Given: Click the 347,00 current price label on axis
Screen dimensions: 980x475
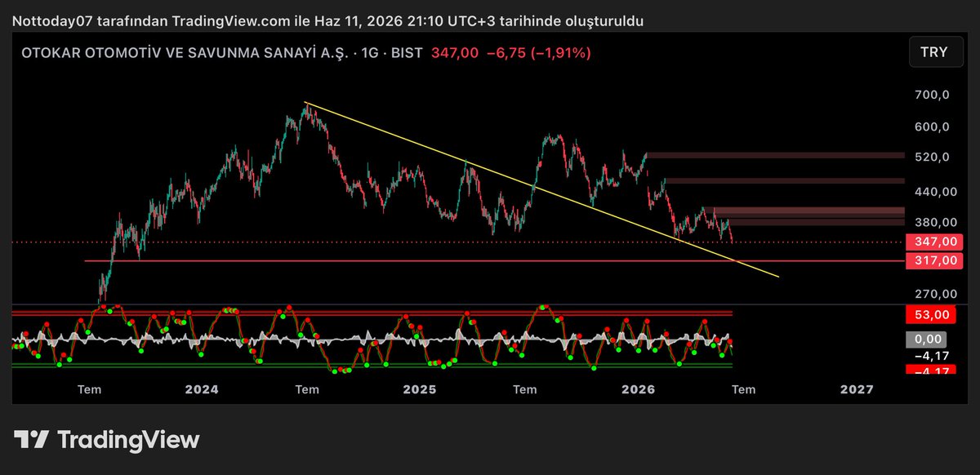Looking at the screenshot, I should pos(935,242).
